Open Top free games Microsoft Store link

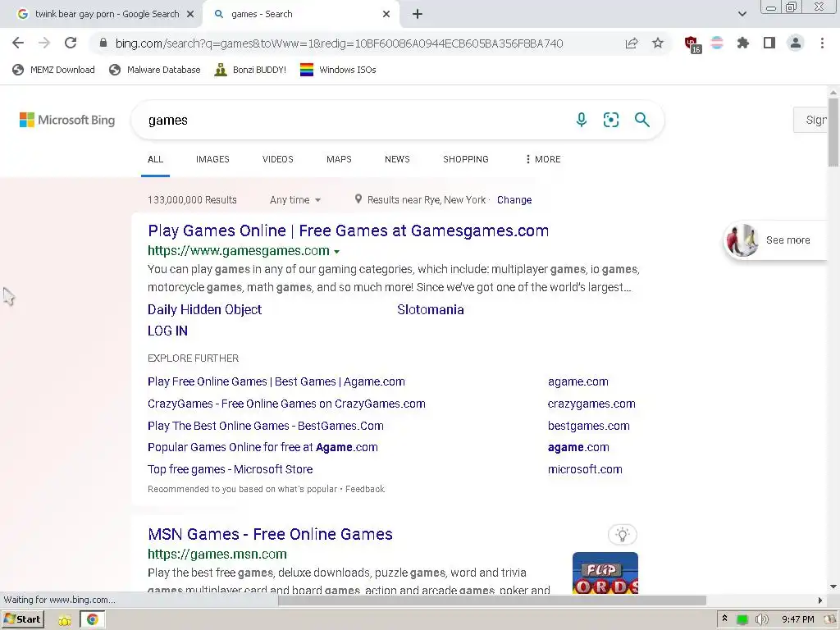[230, 469]
